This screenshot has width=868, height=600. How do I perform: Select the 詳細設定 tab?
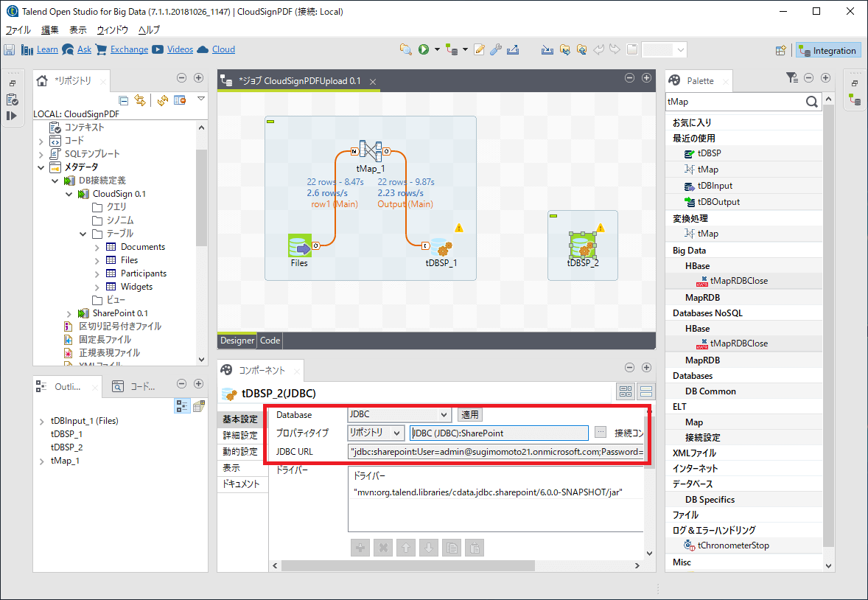click(x=240, y=436)
